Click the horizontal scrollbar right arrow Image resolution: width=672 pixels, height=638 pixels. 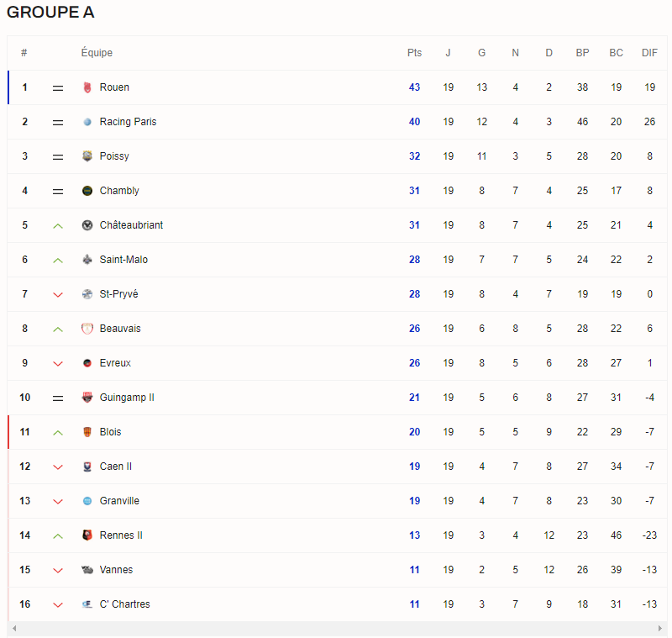[x=661, y=629]
